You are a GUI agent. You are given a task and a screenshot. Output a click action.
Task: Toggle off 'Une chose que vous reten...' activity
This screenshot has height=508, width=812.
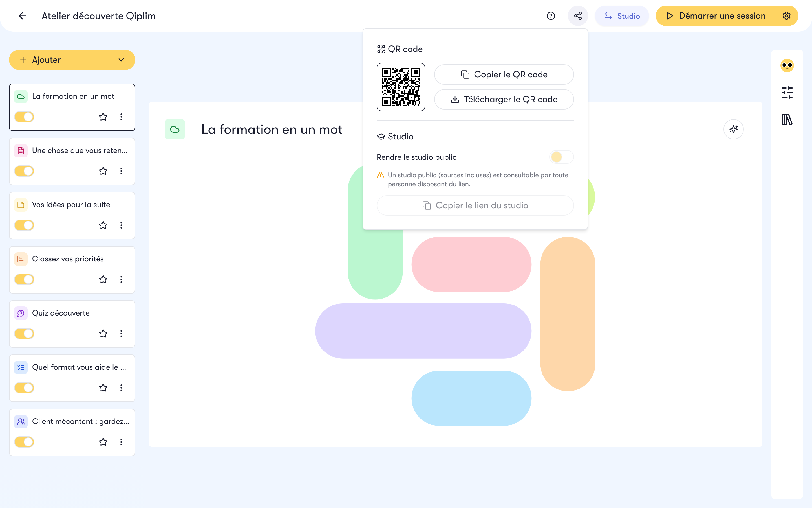pyautogui.click(x=24, y=171)
